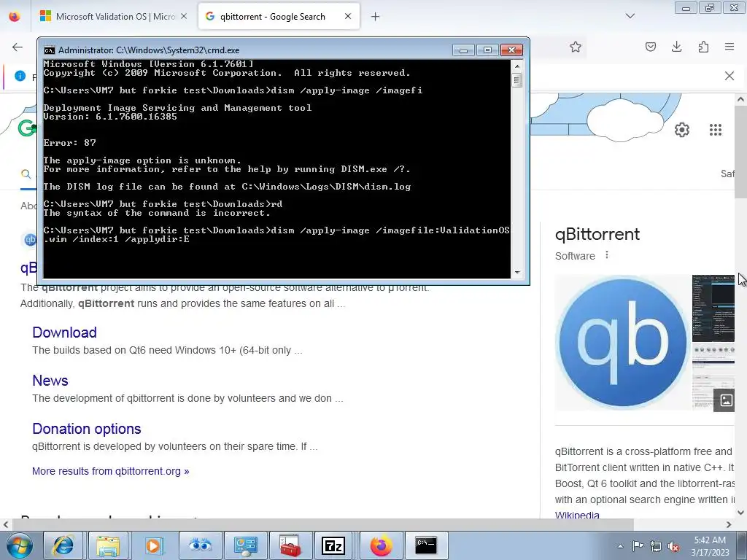Open the Windows Start menu
Screen dimensions: 747x560
coord(20,545)
